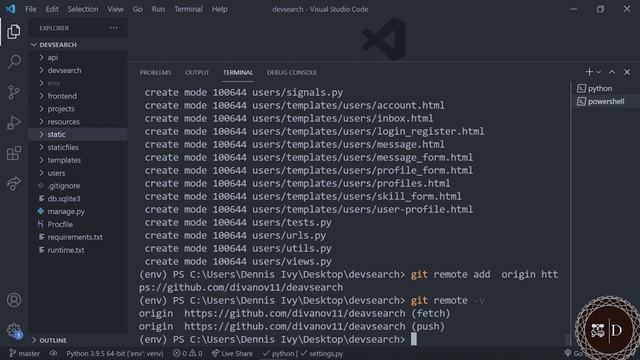Open the launch profile dropdown arrow
This screenshot has width=640, height=360.
click(x=598, y=72)
